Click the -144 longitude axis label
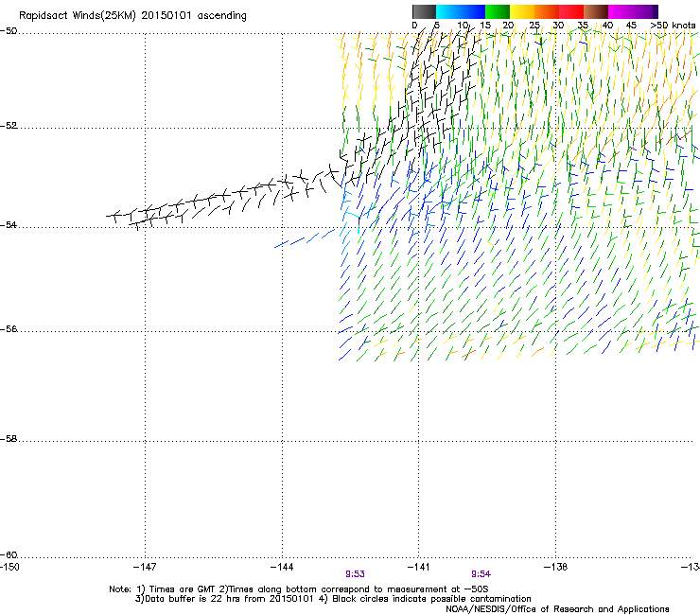 [282, 567]
